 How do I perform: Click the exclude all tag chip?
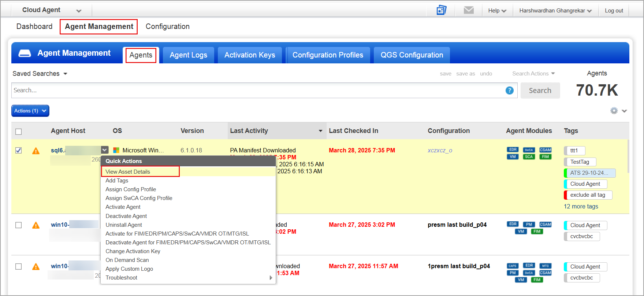[x=588, y=195]
